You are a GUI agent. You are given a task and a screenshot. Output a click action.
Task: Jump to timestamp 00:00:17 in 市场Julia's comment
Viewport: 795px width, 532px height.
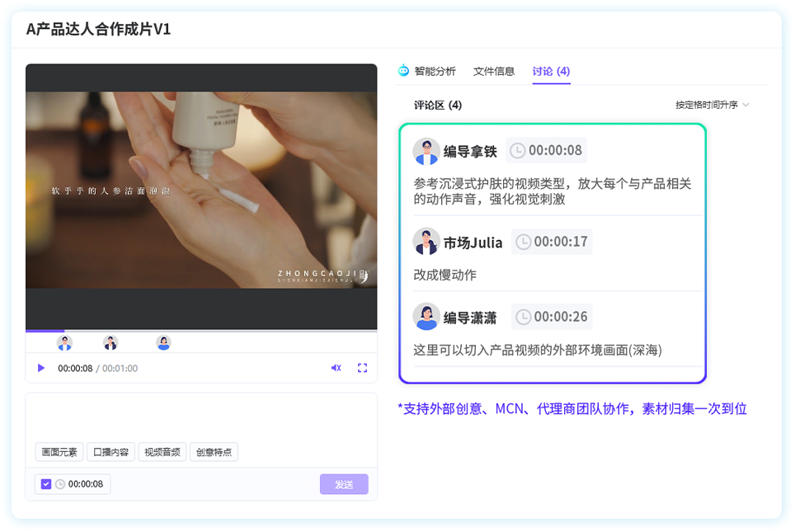pyautogui.click(x=552, y=242)
